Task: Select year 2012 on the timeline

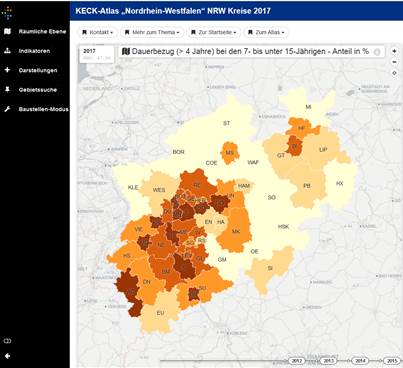Action: pyautogui.click(x=297, y=361)
